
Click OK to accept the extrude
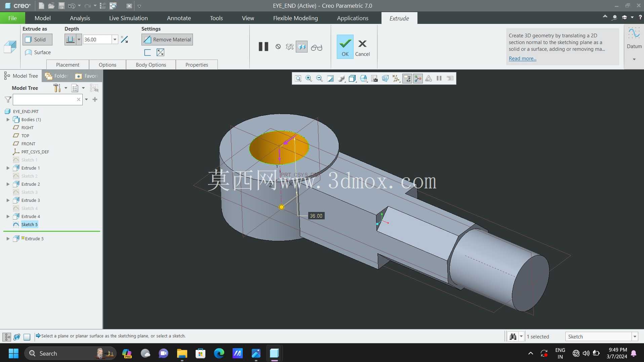[345, 47]
